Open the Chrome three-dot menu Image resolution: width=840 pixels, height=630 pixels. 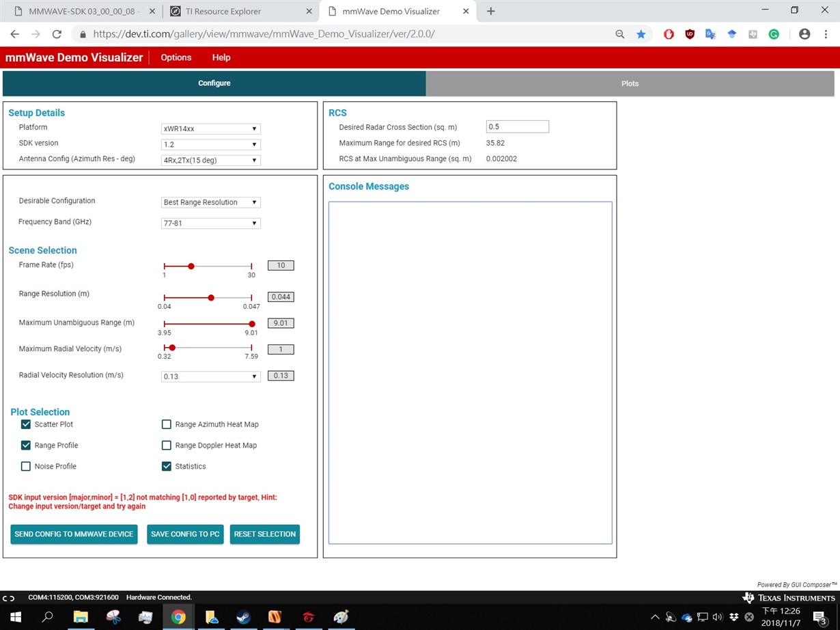pos(826,34)
